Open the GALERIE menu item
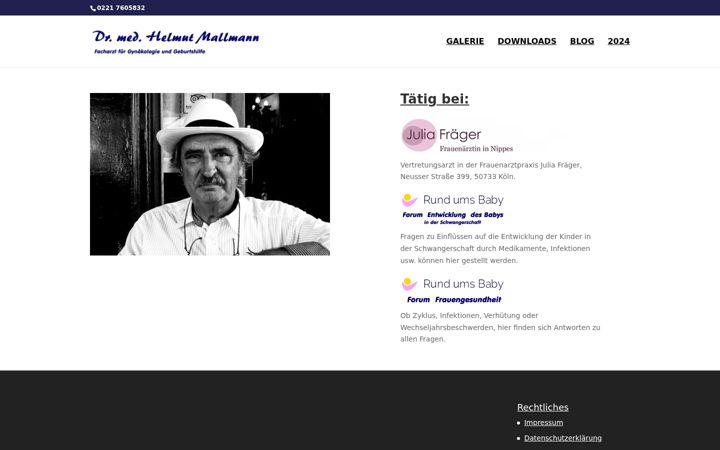The height and width of the screenshot is (450, 720). [x=465, y=41]
